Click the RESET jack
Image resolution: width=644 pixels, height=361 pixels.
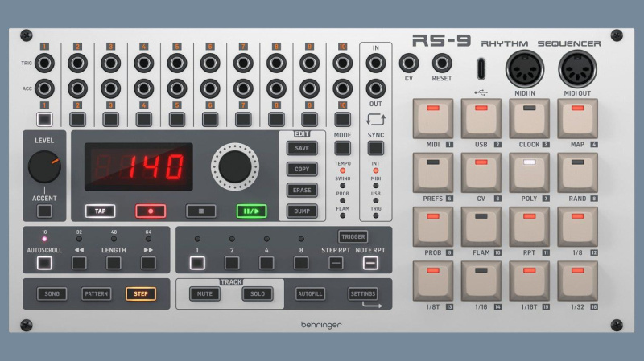[x=442, y=64]
